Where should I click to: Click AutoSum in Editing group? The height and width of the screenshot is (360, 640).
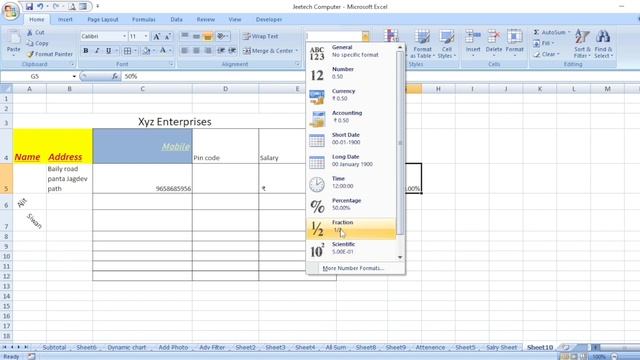(551, 32)
